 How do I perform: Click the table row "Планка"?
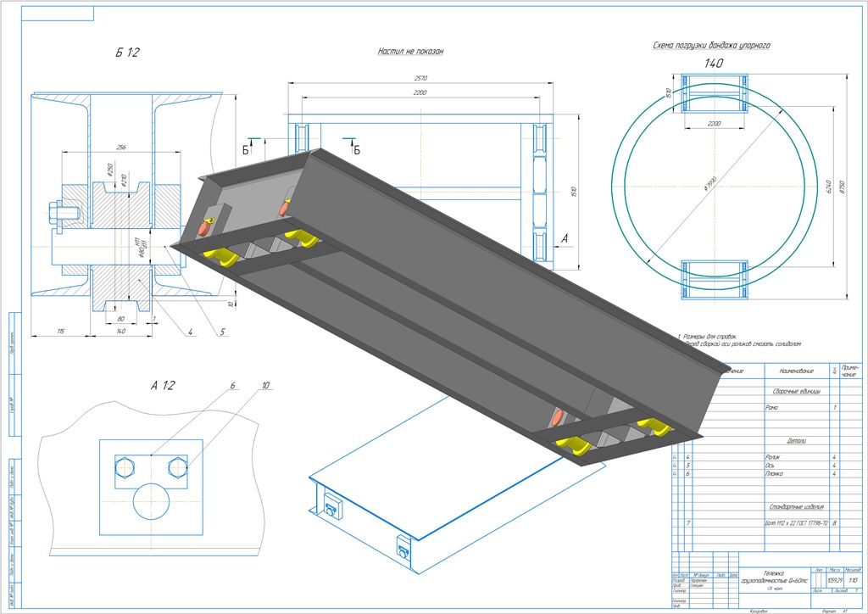tap(774, 474)
